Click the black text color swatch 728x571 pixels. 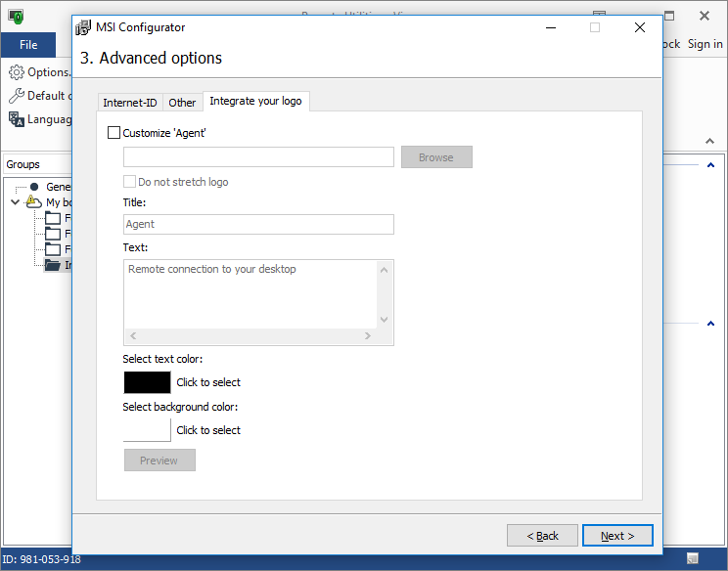coord(147,382)
